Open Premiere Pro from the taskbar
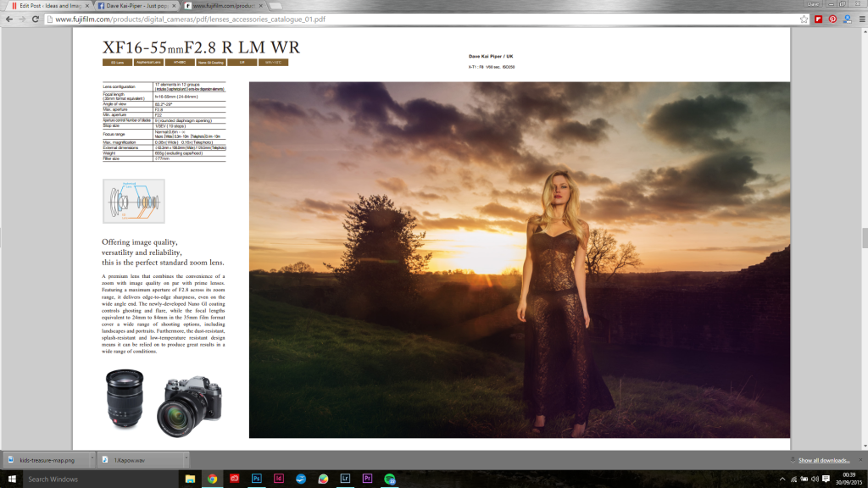Screen dimensions: 868x488 [367, 479]
